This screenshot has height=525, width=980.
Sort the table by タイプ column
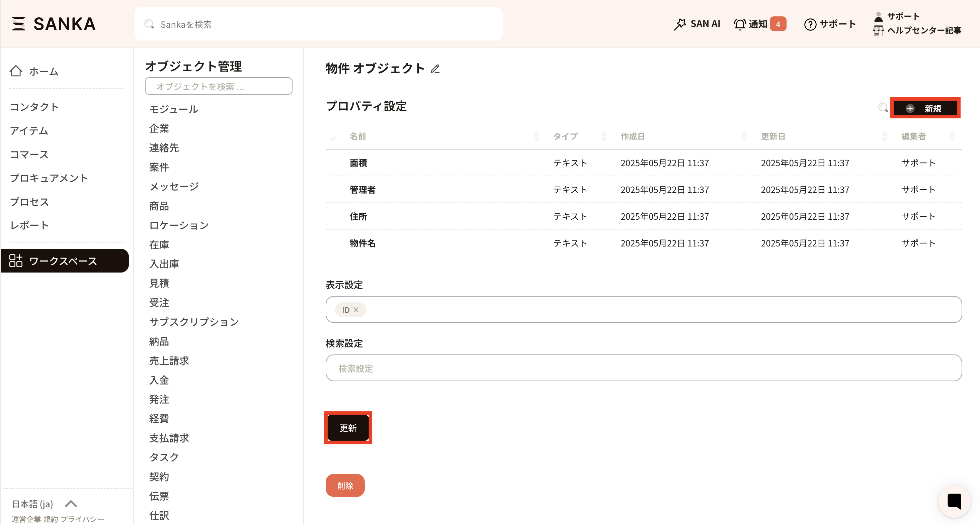(604, 136)
